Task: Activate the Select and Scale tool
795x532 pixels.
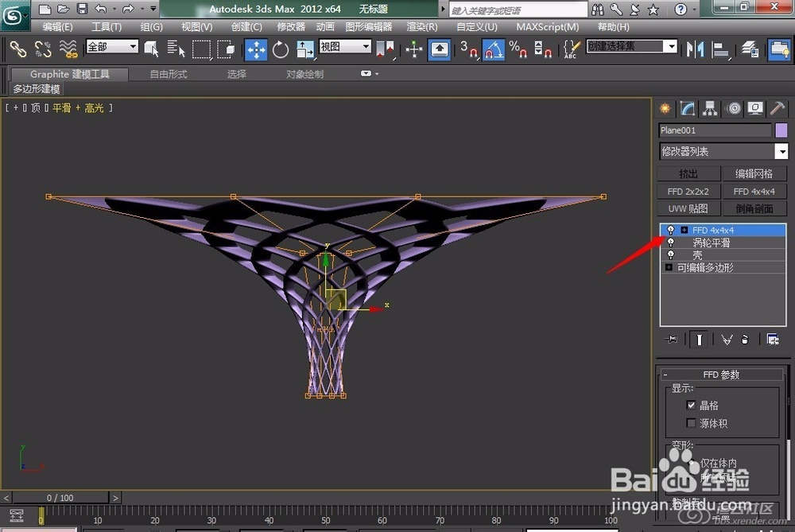Action: 304,49
